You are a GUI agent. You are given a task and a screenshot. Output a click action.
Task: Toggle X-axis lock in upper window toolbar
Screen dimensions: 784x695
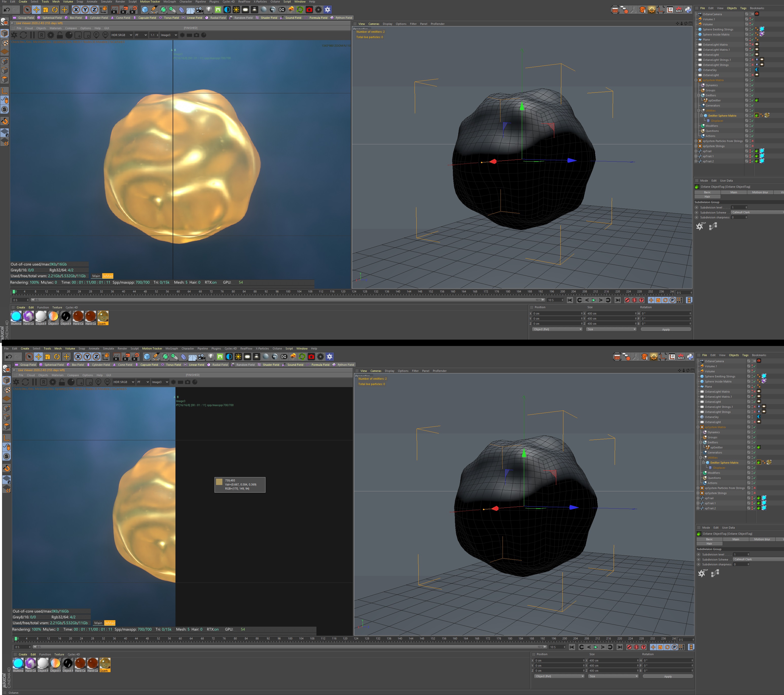(76, 10)
